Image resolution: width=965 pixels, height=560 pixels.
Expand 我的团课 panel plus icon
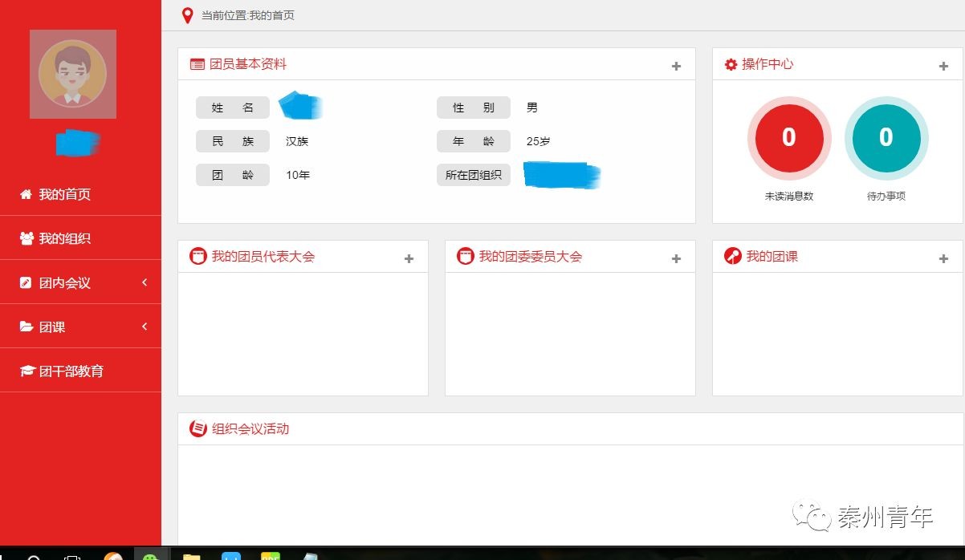click(943, 258)
